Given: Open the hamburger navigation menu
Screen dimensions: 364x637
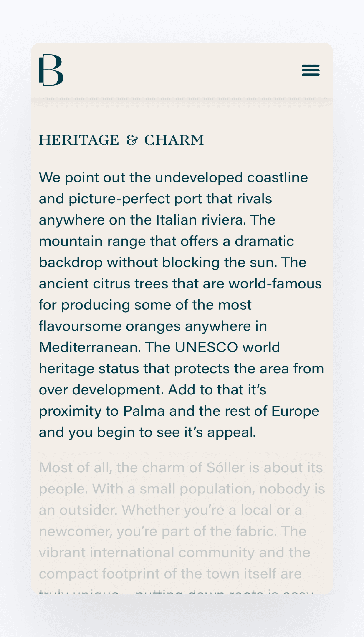Looking at the screenshot, I should [x=311, y=70].
